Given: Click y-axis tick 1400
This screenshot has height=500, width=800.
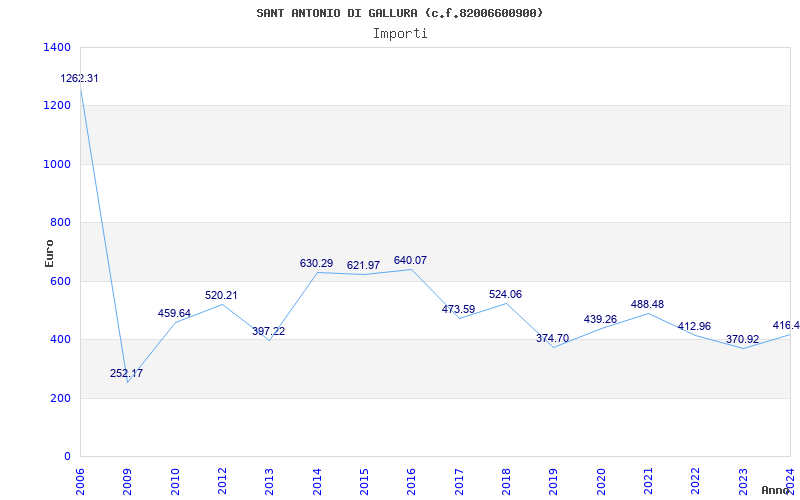Looking at the screenshot, I should [57, 47].
